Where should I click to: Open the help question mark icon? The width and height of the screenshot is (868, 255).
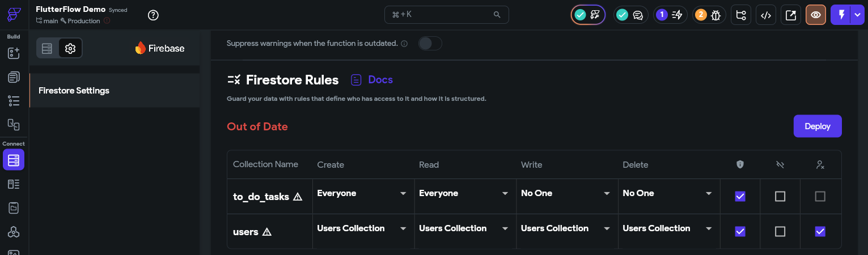click(x=153, y=15)
